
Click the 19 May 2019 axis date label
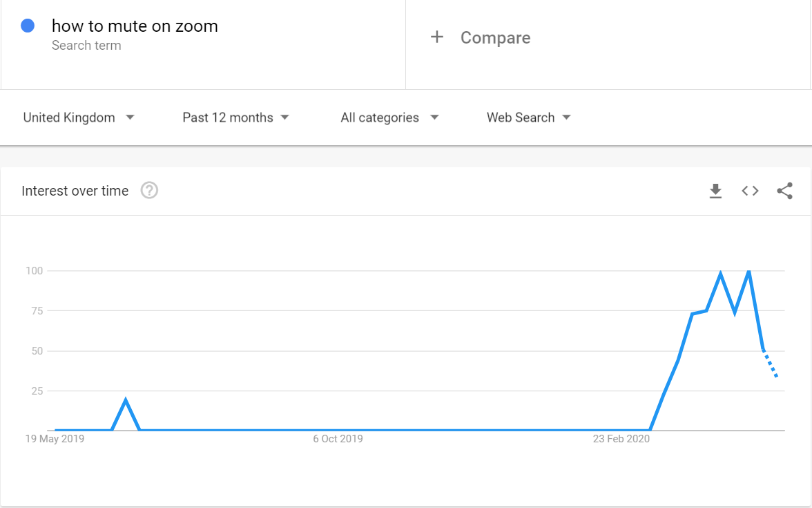(55, 438)
